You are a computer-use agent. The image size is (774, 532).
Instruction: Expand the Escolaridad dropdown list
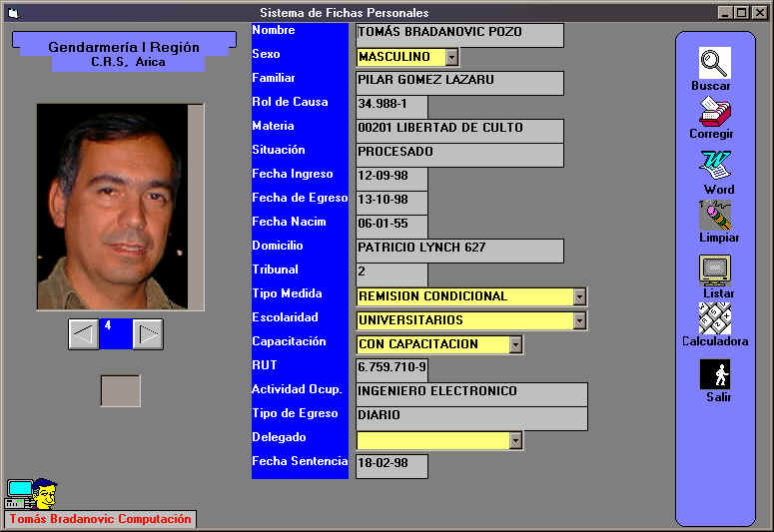(579, 320)
